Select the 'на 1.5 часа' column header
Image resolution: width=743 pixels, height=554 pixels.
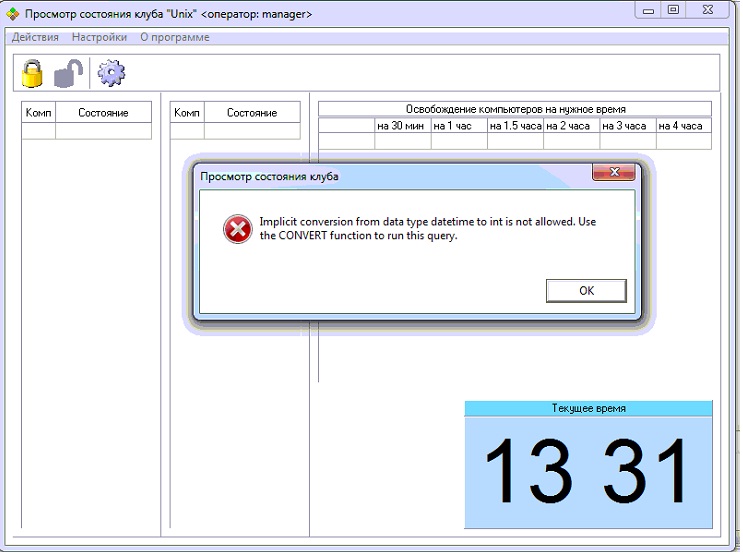pyautogui.click(x=516, y=126)
